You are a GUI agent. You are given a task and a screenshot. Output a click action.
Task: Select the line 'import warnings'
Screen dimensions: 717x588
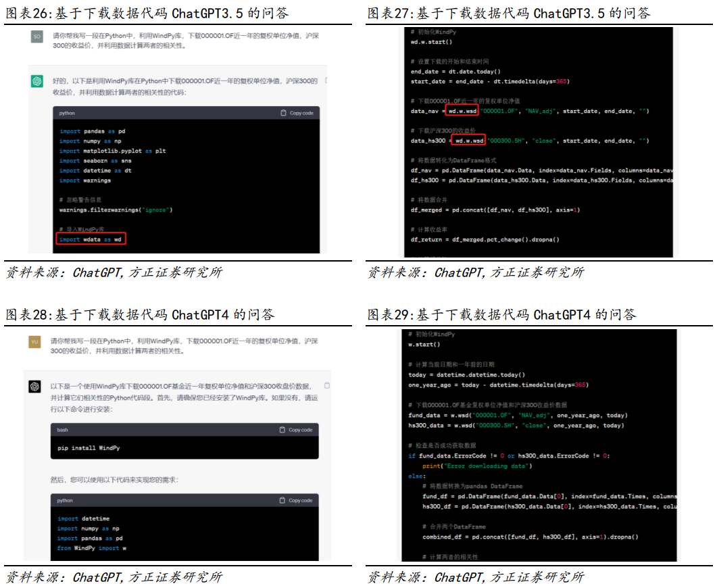pos(85,180)
